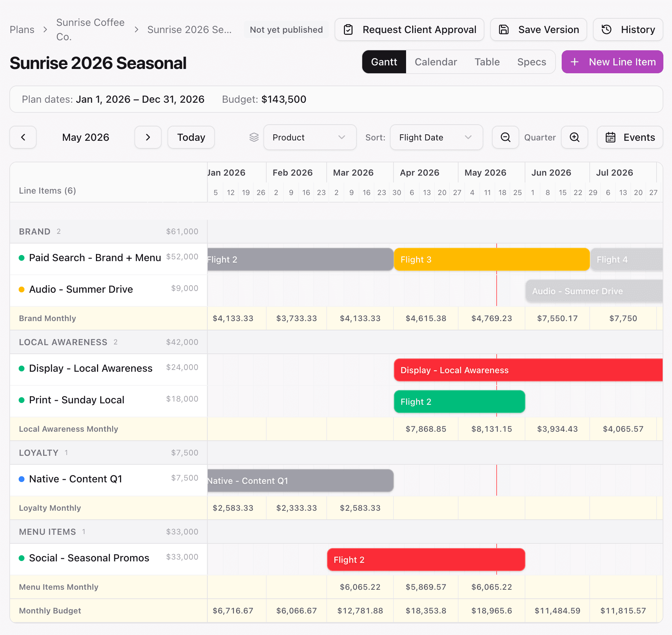The image size is (672, 635).
Task: Click the Plans breadcrumb link
Action: coord(22,29)
